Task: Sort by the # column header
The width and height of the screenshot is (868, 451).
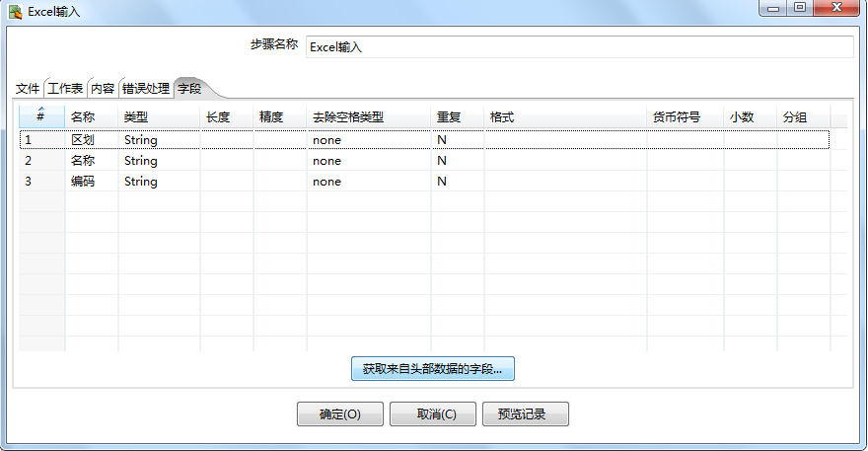Action: point(41,116)
